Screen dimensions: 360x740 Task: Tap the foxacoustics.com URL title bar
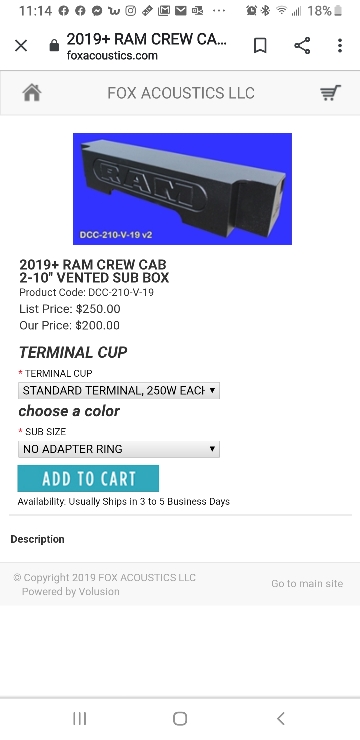coord(147,46)
